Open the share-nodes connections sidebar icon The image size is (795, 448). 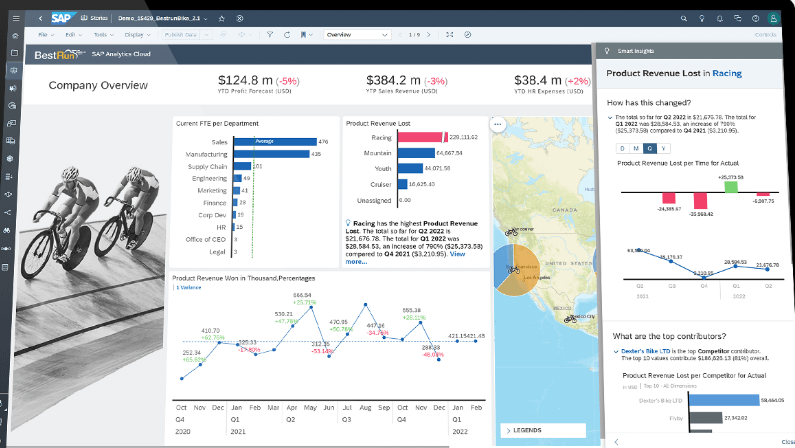8,212
